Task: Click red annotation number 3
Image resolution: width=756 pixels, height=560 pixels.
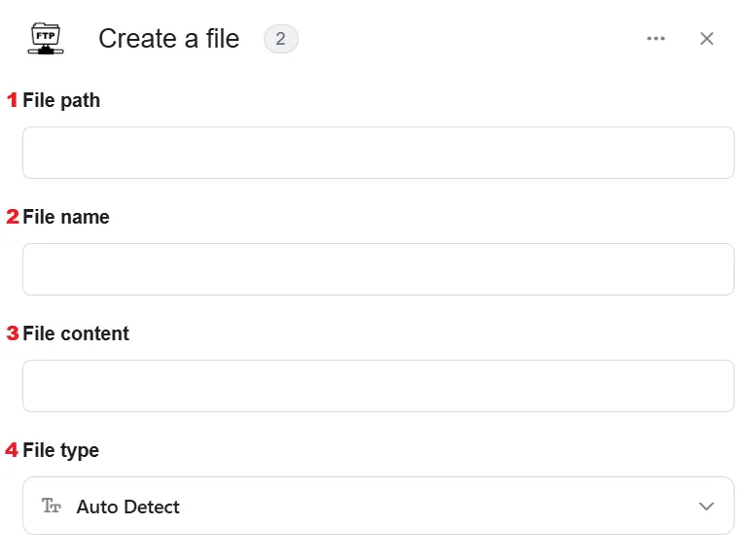Action: tap(13, 333)
